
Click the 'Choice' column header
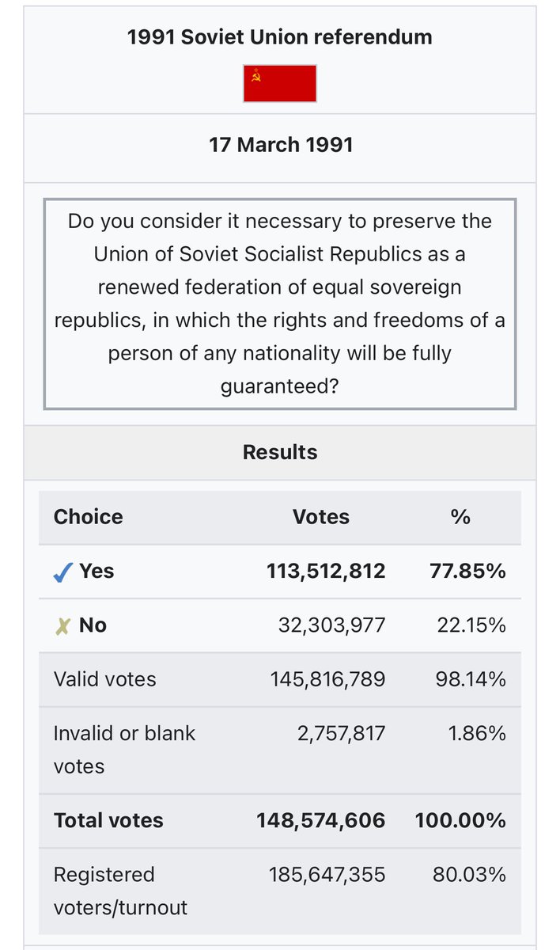(x=89, y=517)
